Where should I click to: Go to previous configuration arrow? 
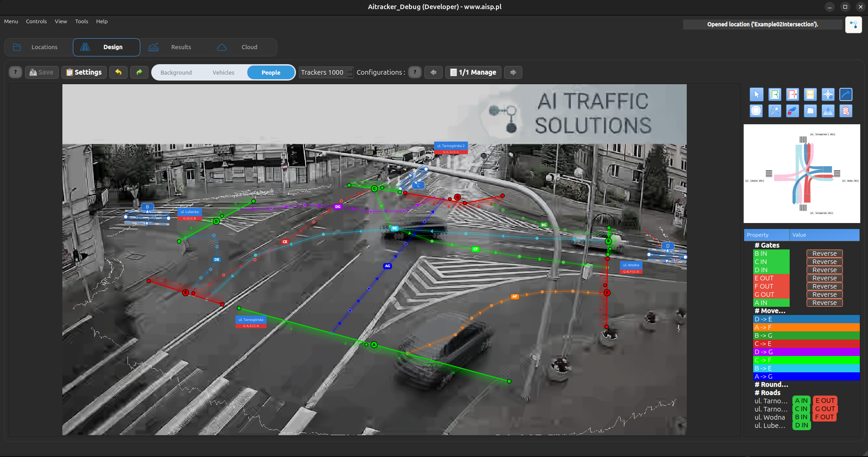(x=434, y=72)
